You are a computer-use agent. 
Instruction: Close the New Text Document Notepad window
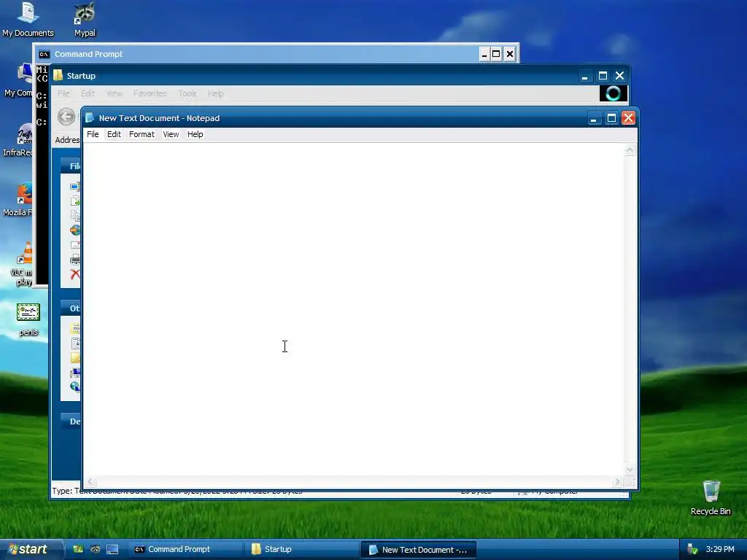pos(628,118)
